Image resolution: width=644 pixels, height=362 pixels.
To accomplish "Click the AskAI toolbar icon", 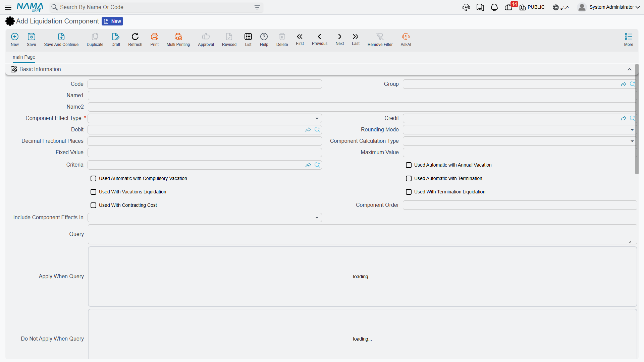I will [406, 37].
